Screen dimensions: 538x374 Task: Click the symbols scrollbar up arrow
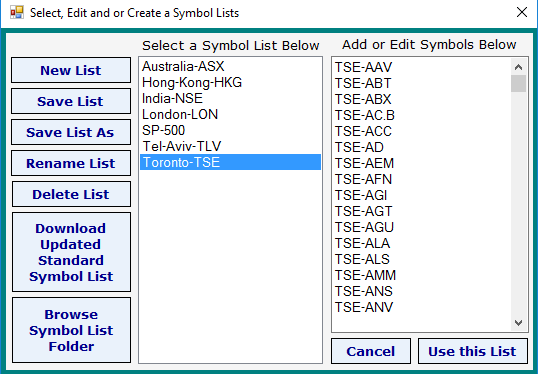pyautogui.click(x=518, y=67)
